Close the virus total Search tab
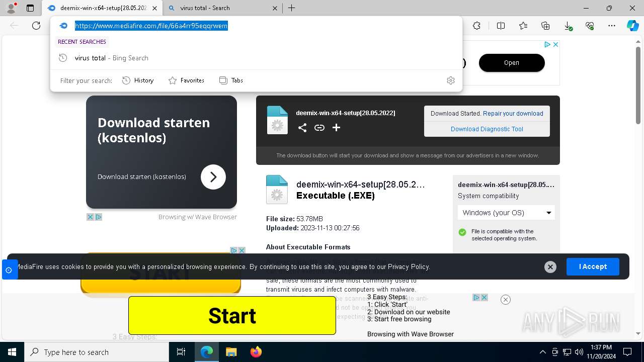644x362 pixels. tap(275, 8)
